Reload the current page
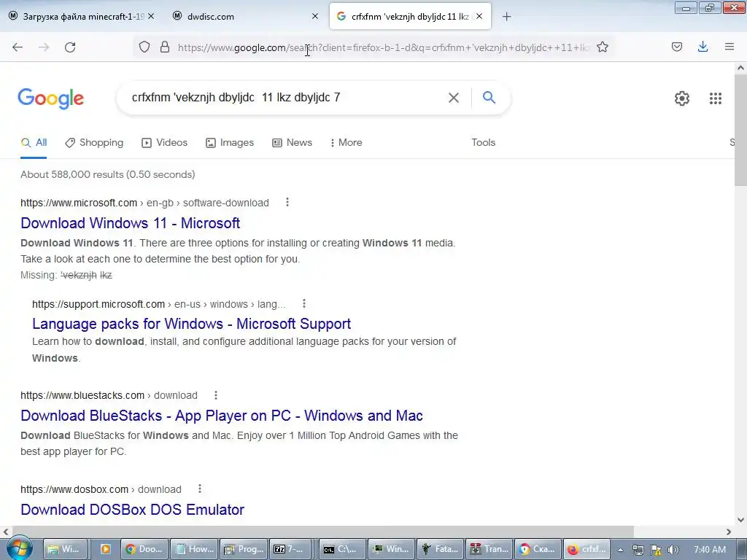Image resolution: width=747 pixels, height=560 pixels. coord(70,47)
